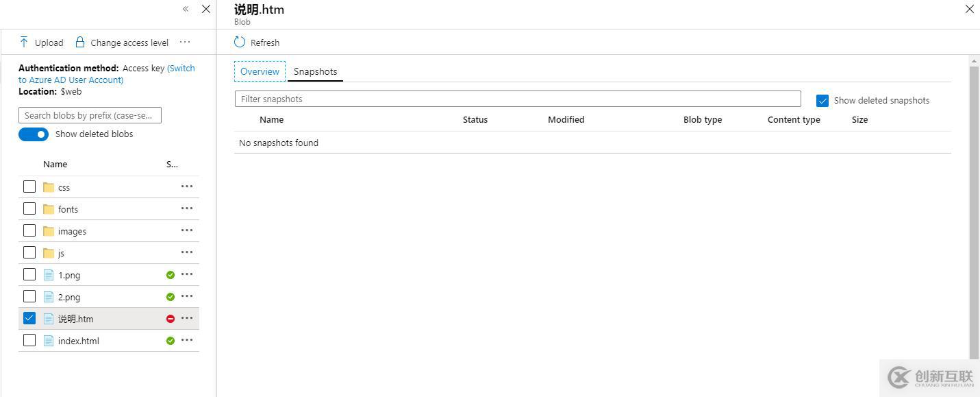Sort snapshots by Modified column header
The height and width of the screenshot is (397, 980).
tap(566, 119)
